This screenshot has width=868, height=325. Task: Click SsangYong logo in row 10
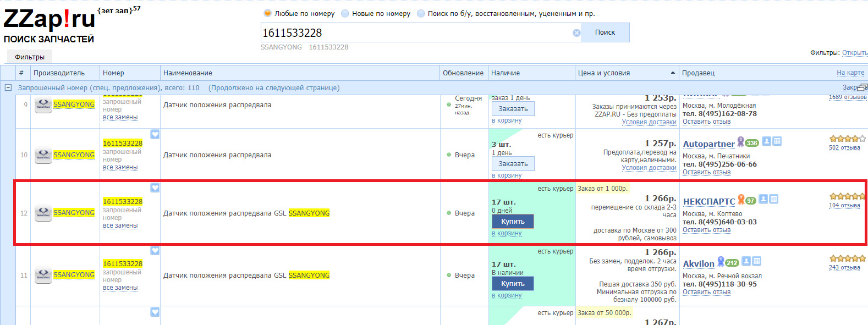click(x=43, y=155)
